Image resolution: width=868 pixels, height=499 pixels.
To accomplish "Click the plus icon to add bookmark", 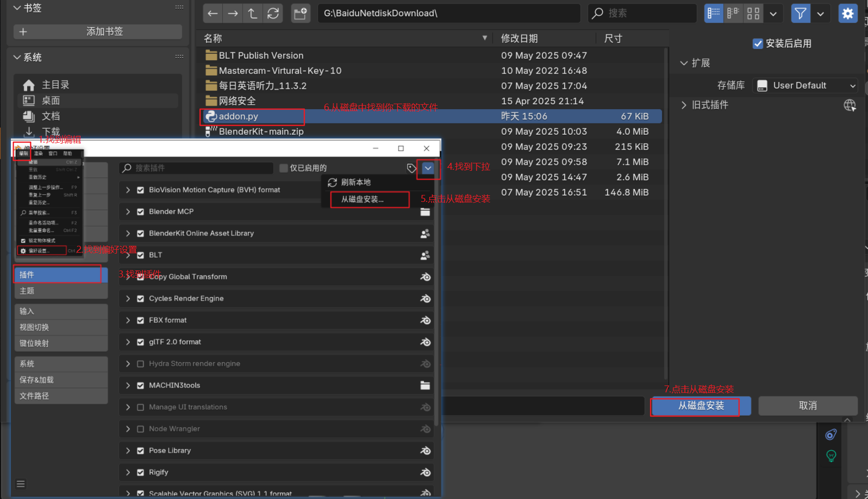I will click(x=23, y=32).
